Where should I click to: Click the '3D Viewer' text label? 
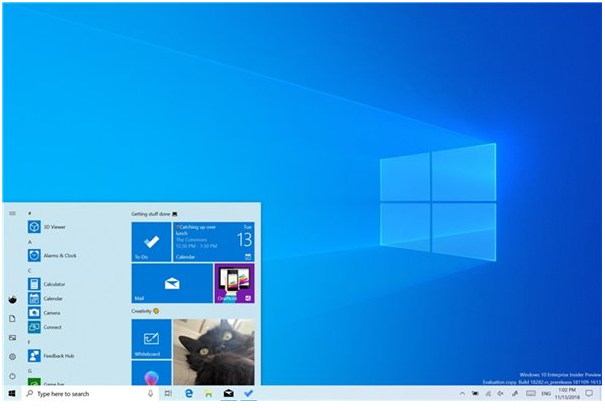click(54, 227)
